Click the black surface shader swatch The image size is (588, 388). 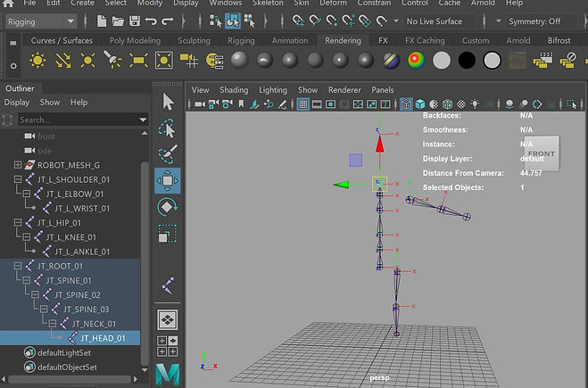(467, 61)
